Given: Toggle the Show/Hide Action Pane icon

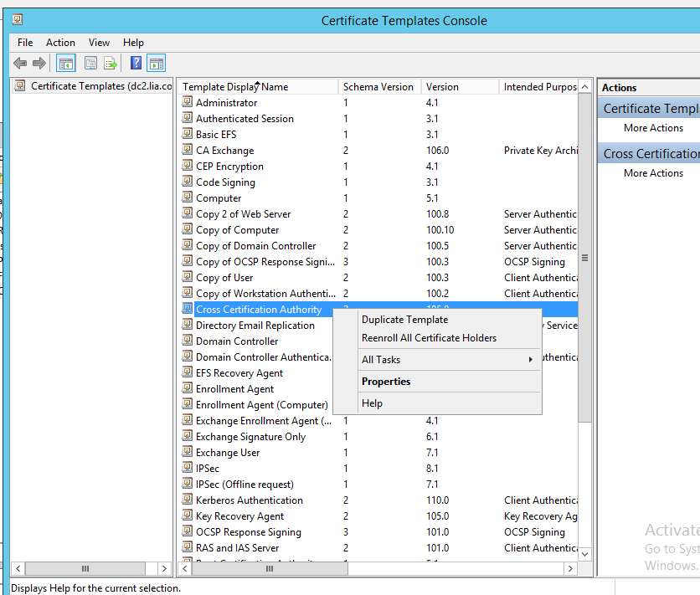Looking at the screenshot, I should click(156, 64).
